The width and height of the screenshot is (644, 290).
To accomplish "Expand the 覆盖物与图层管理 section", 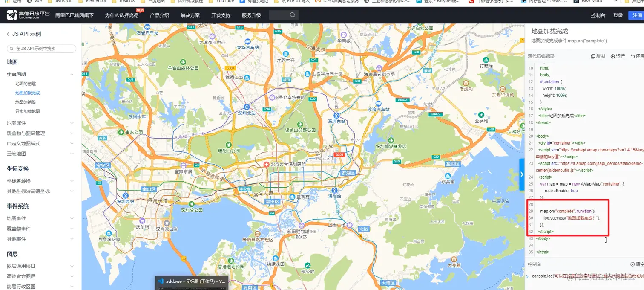I will [x=72, y=133].
